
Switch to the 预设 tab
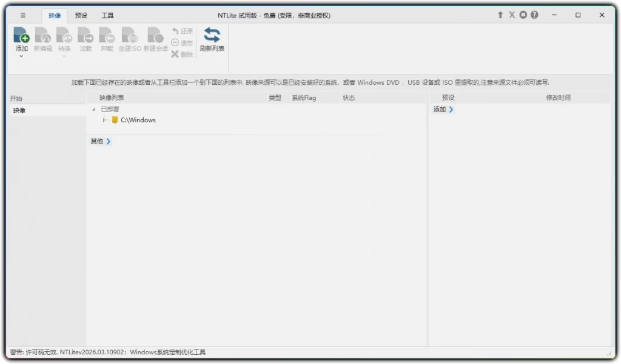point(81,15)
